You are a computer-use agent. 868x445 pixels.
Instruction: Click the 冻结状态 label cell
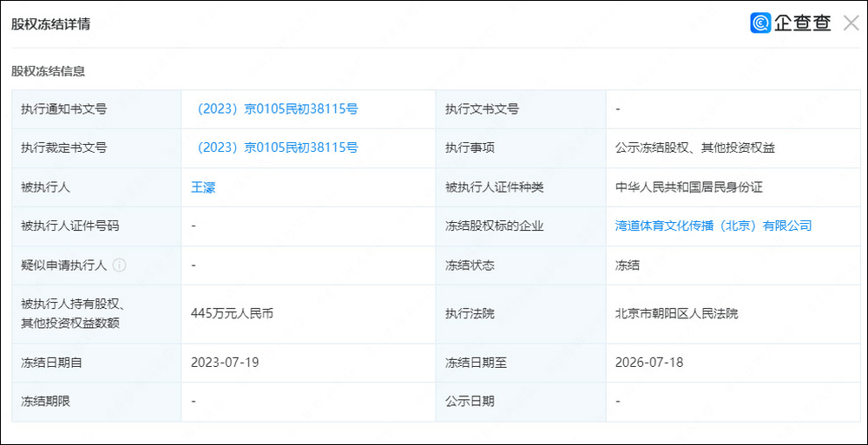[x=521, y=265]
